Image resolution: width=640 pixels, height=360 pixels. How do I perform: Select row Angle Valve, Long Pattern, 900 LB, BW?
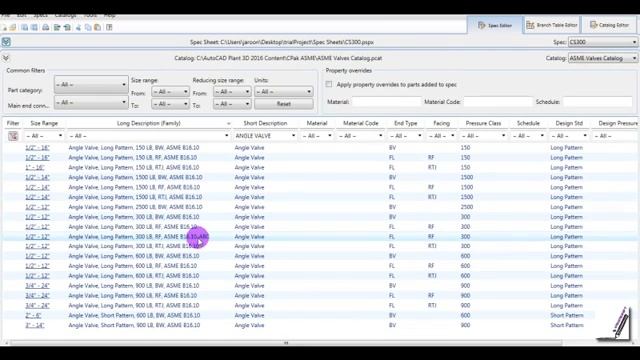320,286
